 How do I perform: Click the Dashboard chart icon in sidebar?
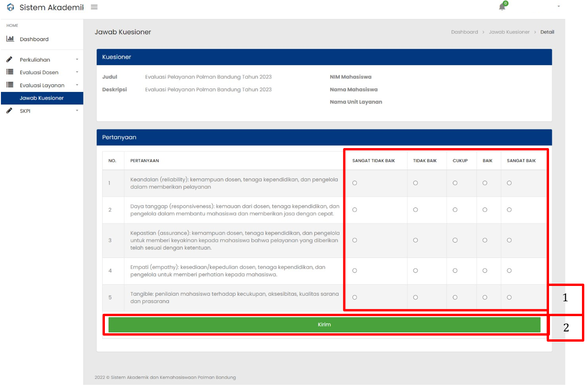[x=10, y=39]
